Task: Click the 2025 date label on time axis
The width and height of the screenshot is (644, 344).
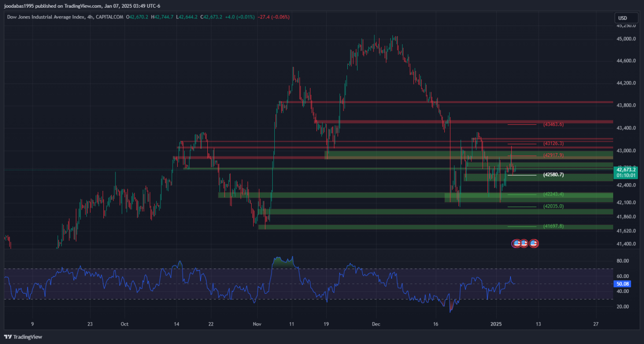Action: [496, 324]
